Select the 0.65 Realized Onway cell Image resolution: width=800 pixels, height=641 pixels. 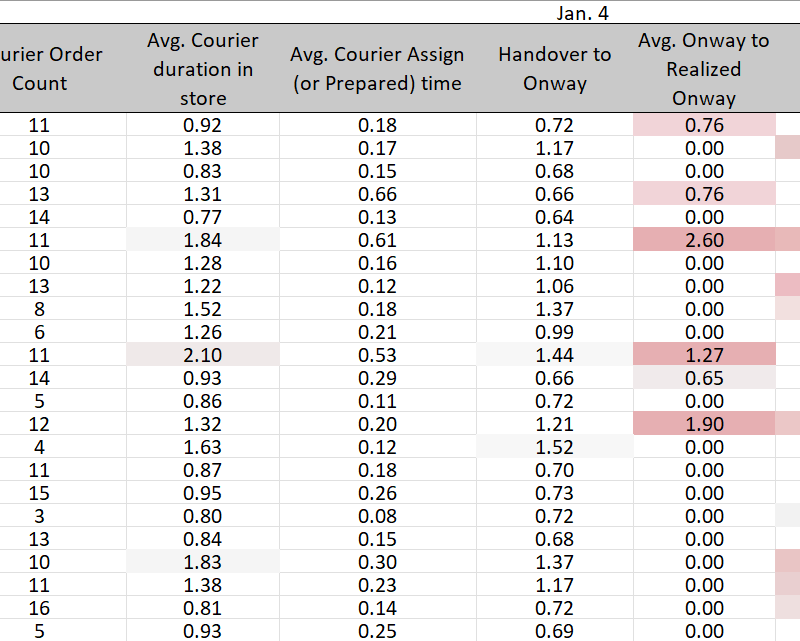click(x=704, y=378)
